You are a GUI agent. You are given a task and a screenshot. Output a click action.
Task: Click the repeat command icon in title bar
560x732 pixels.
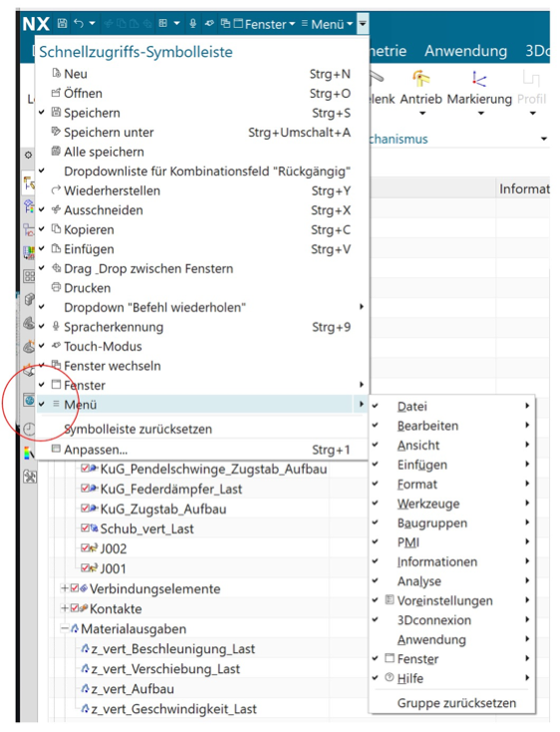[x=162, y=23]
